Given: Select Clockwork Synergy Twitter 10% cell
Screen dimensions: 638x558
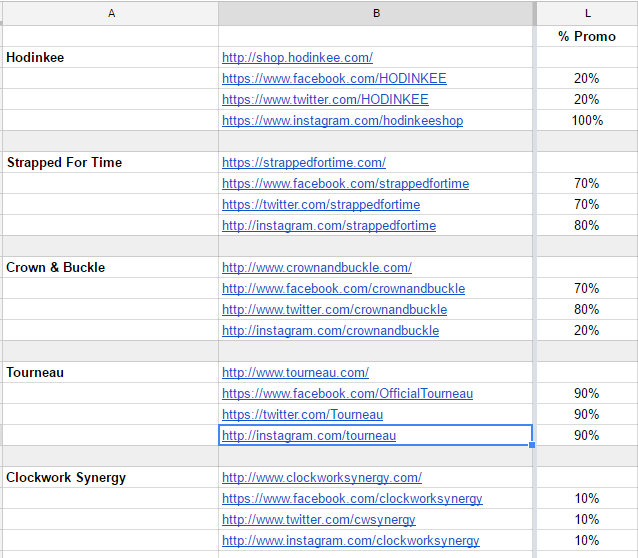Looking at the screenshot, I should 587,519.
